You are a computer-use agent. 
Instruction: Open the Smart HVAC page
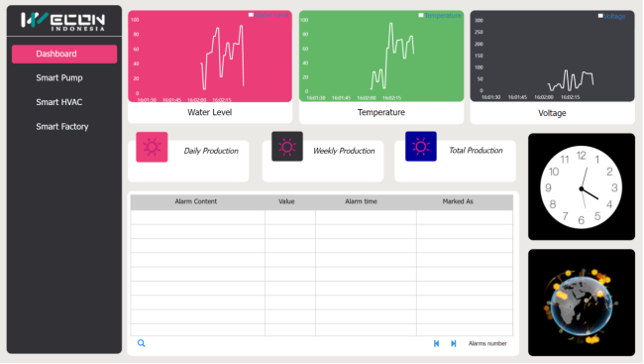58,102
